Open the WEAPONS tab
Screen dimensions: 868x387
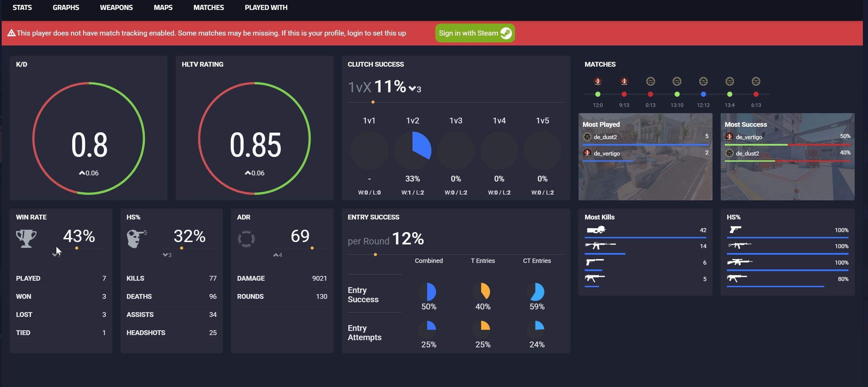pos(116,8)
